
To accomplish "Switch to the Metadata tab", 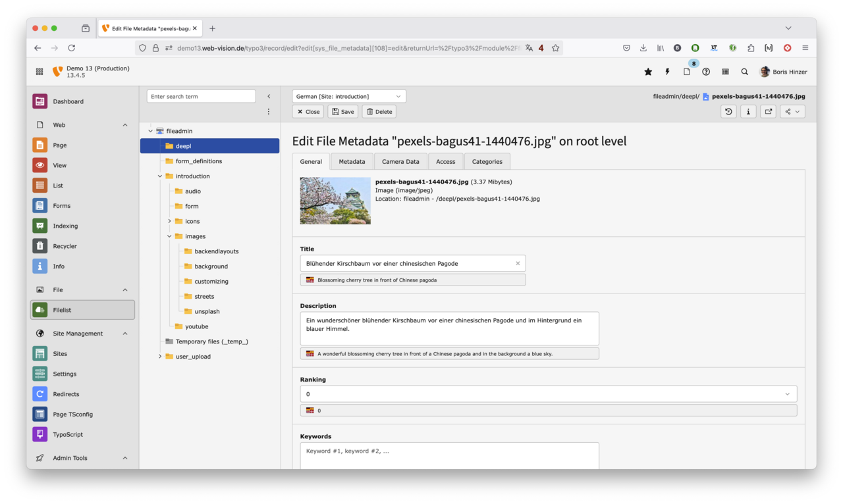I will coord(351,161).
